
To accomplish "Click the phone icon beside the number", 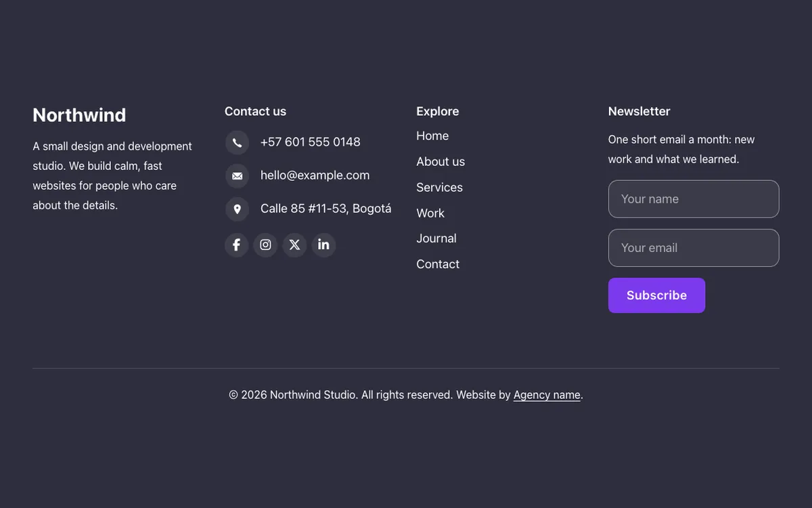I will (x=237, y=142).
